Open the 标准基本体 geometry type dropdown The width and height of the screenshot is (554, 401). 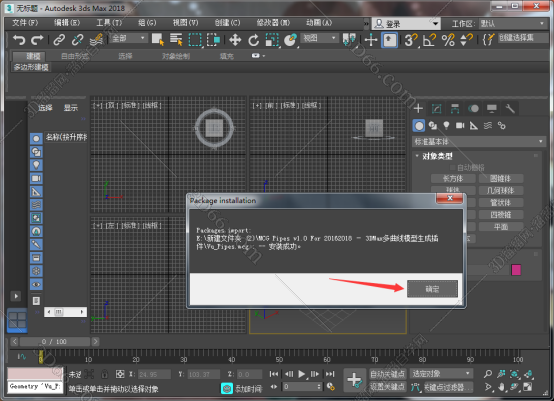479,142
